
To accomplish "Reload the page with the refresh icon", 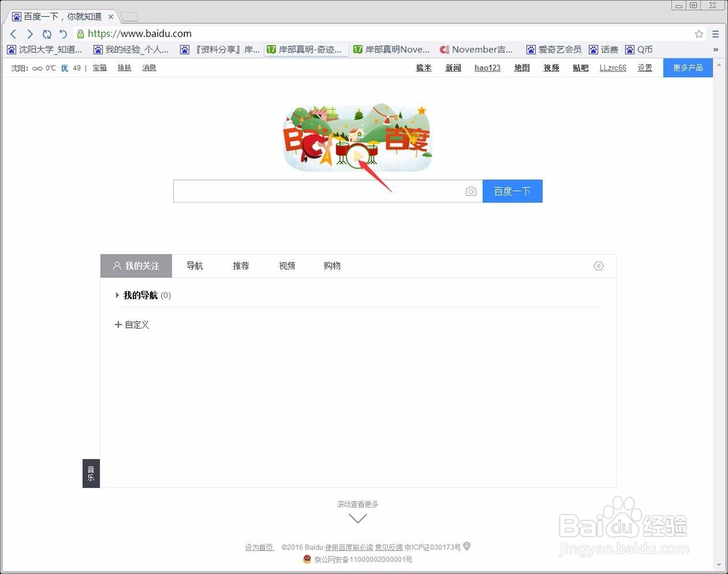I will coord(47,34).
